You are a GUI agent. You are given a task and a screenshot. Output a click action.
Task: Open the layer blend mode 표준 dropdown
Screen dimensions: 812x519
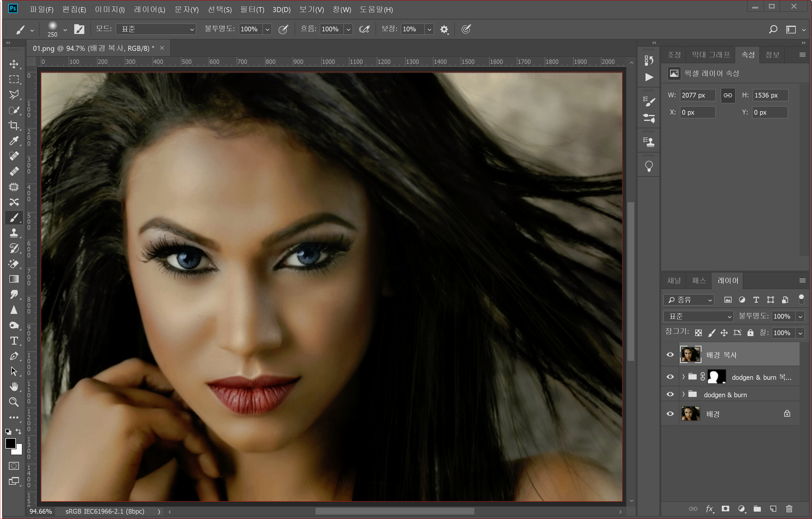(x=698, y=316)
